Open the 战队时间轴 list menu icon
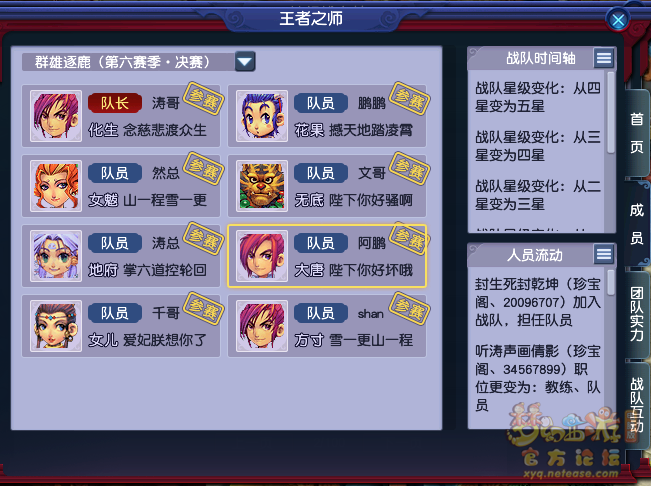Screen dimensions: 651x486 pyautogui.click(x=604, y=58)
